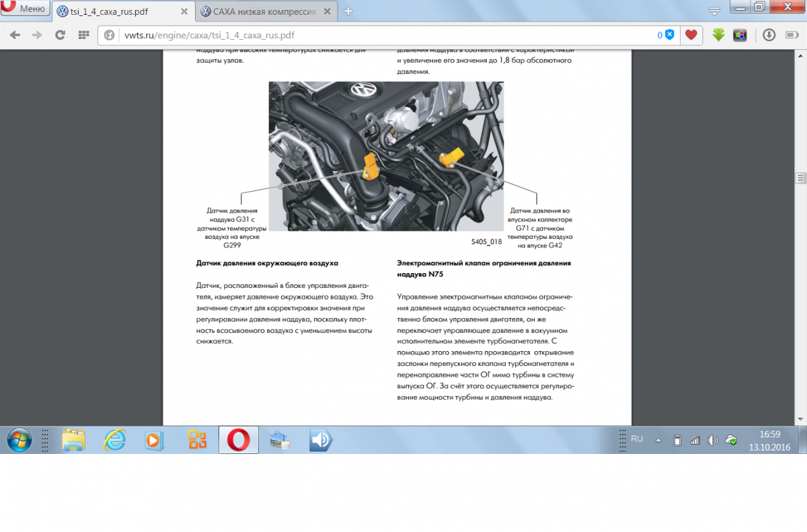The image size is (807, 532).
Task: Show hidden tray icons
Action: point(658,441)
